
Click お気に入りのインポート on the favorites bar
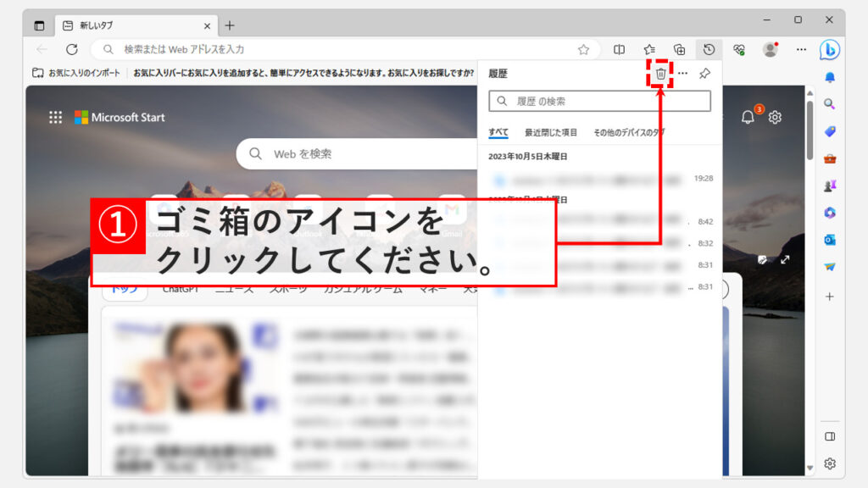[75, 73]
